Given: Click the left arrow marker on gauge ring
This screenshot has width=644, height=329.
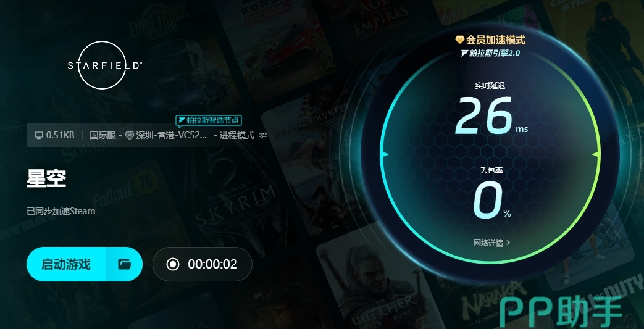Looking at the screenshot, I should [385, 154].
